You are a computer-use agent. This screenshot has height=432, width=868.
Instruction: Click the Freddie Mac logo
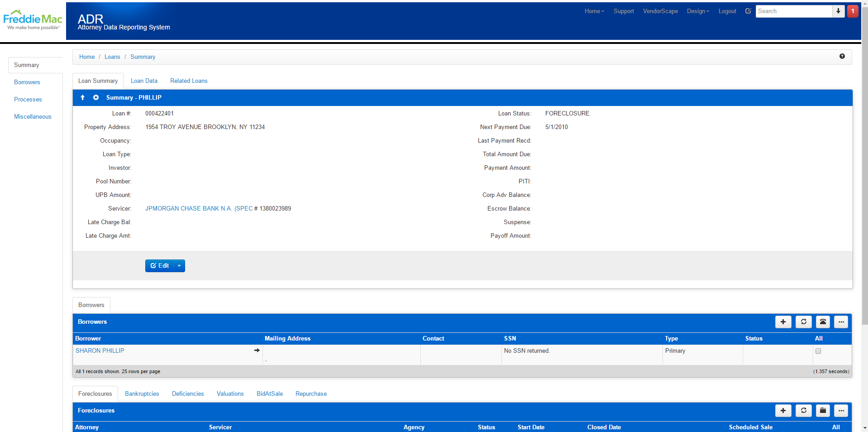[x=33, y=20]
